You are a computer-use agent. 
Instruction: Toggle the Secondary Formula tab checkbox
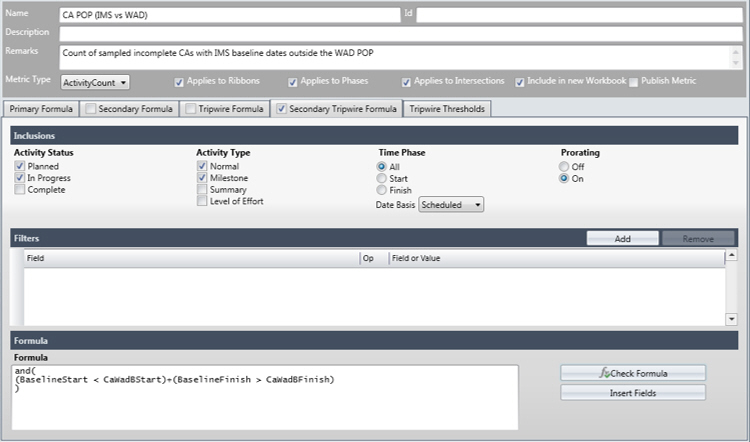[x=91, y=108]
